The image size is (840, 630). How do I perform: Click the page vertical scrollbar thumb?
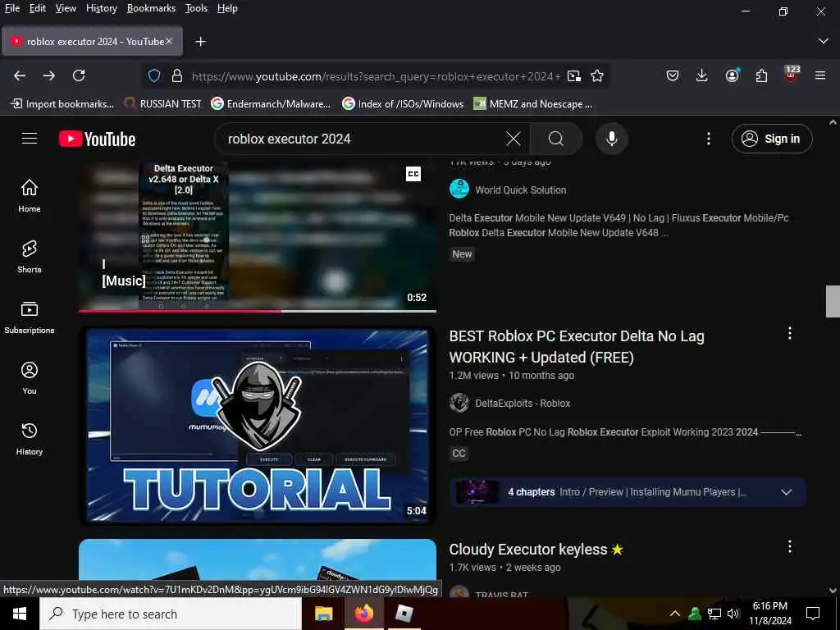[x=833, y=302]
